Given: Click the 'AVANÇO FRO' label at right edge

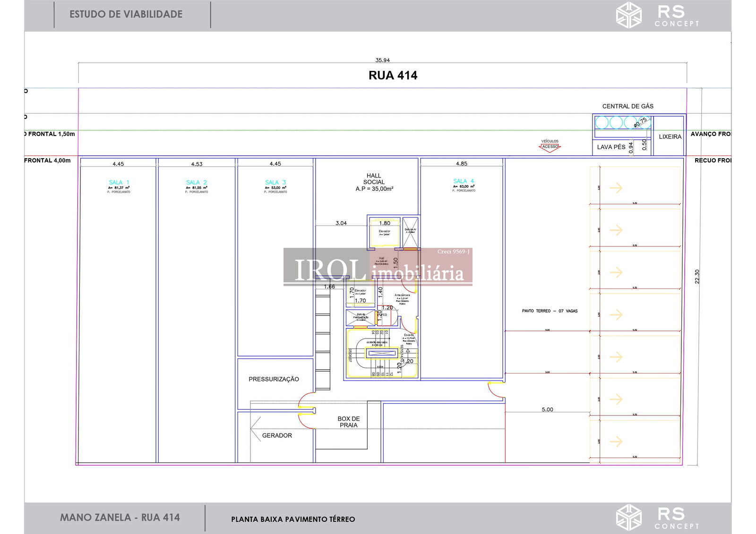Looking at the screenshot, I should tap(711, 134).
